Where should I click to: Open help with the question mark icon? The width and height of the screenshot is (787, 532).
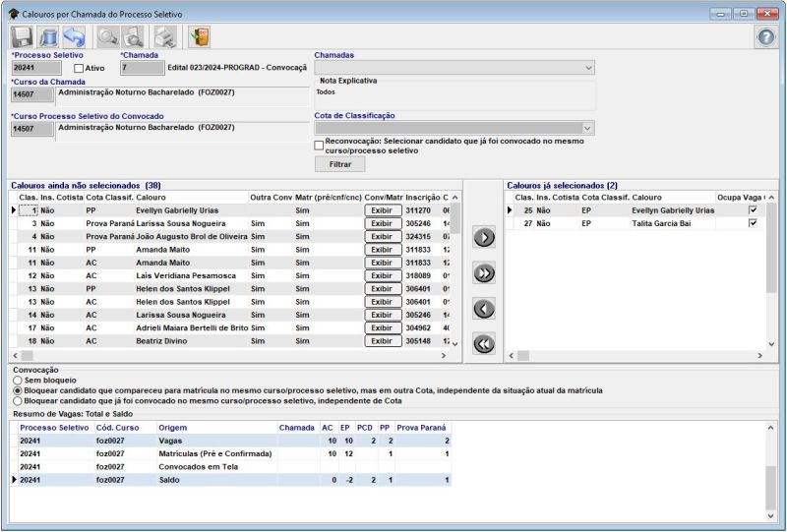765,37
